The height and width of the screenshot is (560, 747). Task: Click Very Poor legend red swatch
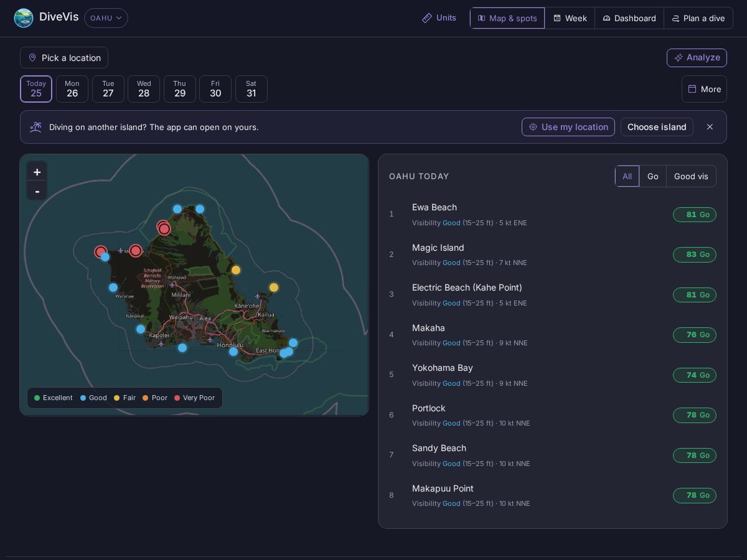point(177,398)
